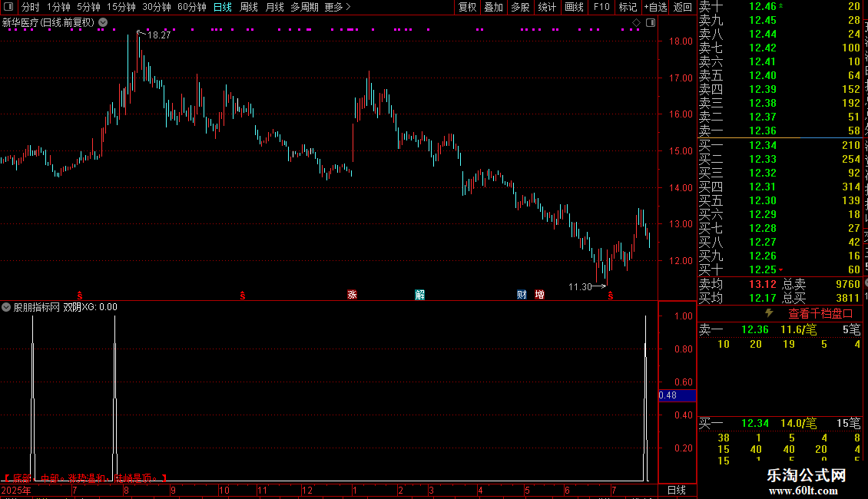Screen dimensions: 868x499
Task: Switch to 周线 weekly chart
Action: (x=249, y=7)
